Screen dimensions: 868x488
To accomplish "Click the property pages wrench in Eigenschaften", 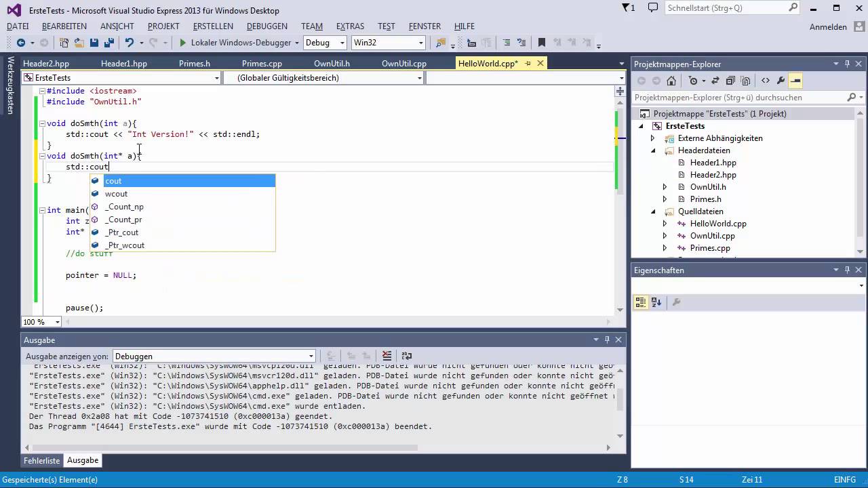I will 676,302.
